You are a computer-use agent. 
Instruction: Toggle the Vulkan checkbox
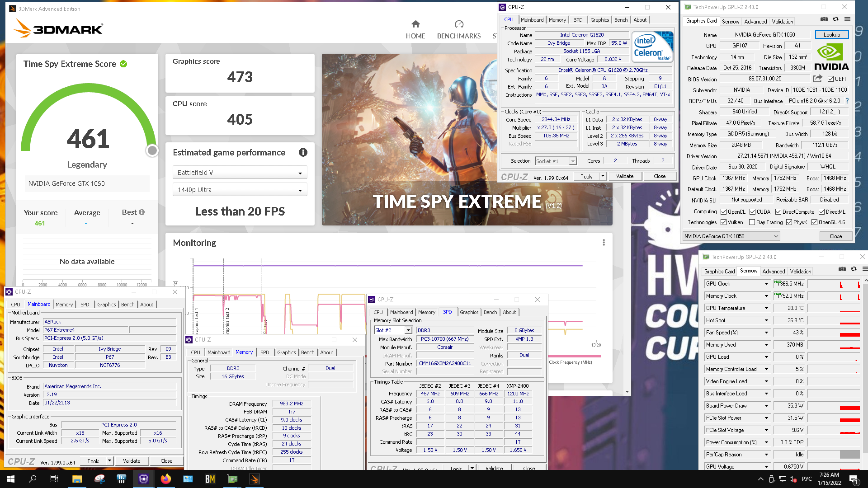pos(723,222)
